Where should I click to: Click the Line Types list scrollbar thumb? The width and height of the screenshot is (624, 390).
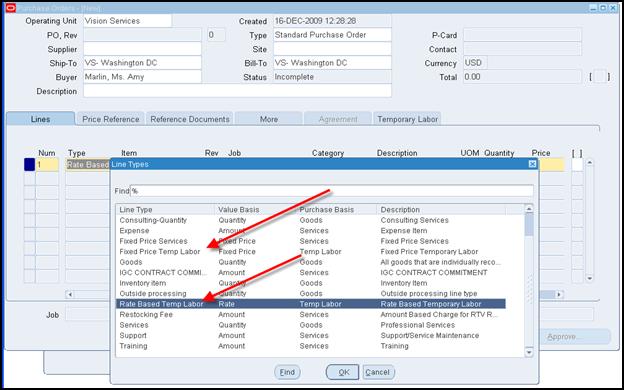coord(529,224)
